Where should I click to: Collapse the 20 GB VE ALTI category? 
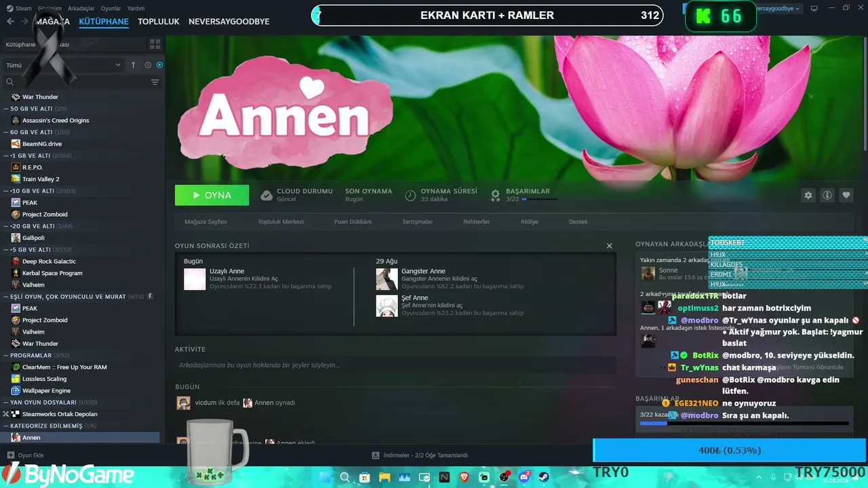tap(6, 226)
